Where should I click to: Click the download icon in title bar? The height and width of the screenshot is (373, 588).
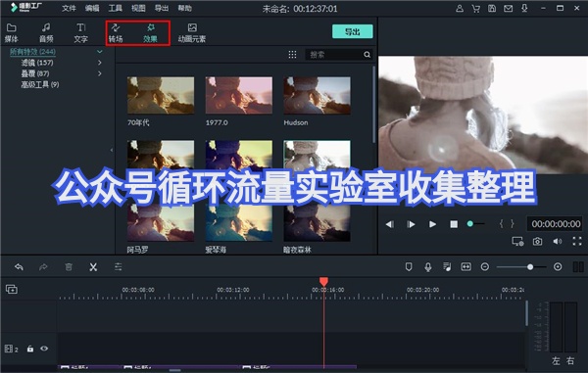click(x=524, y=8)
